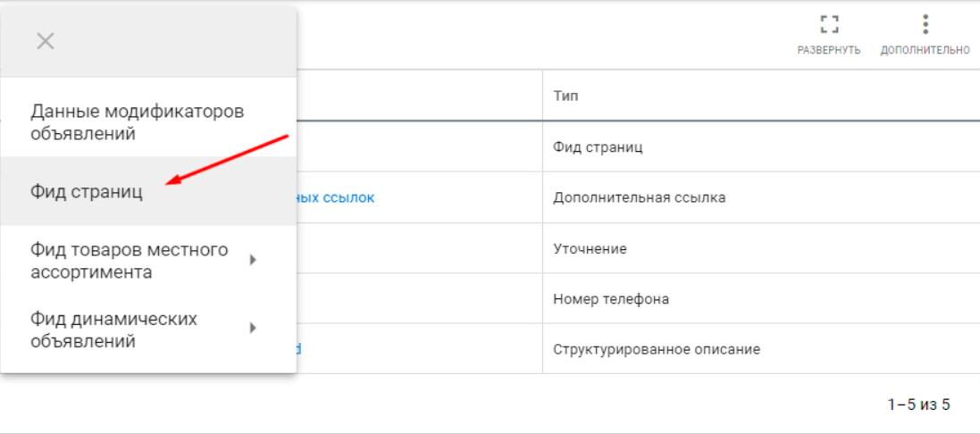The image size is (980, 434).
Task: Select Данные модификаторов объявлений menu item
Action: pyautogui.click(x=148, y=122)
